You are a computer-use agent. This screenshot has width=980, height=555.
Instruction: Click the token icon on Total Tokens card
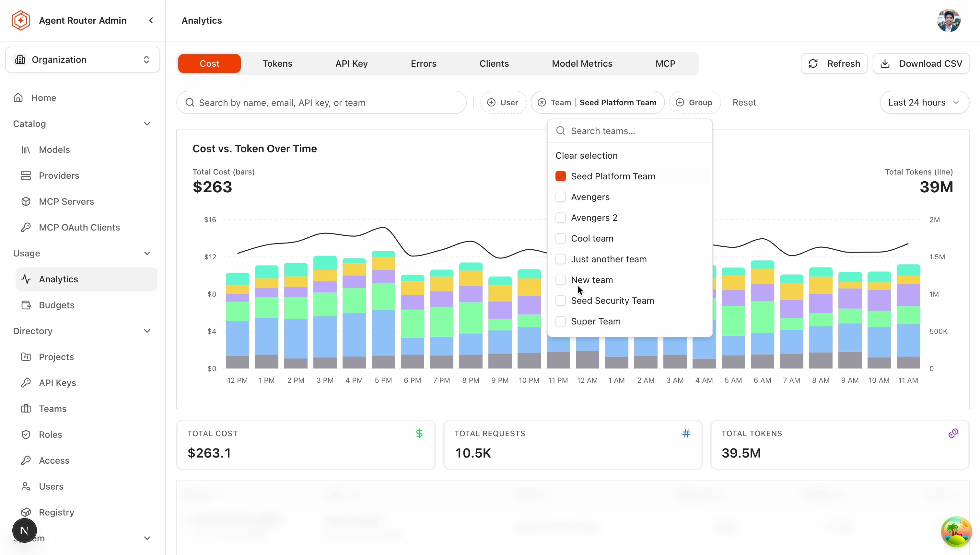point(953,433)
